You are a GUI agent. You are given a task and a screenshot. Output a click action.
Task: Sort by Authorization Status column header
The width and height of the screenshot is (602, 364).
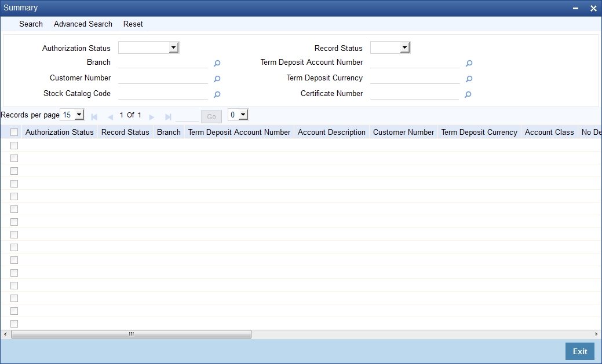pyautogui.click(x=60, y=133)
